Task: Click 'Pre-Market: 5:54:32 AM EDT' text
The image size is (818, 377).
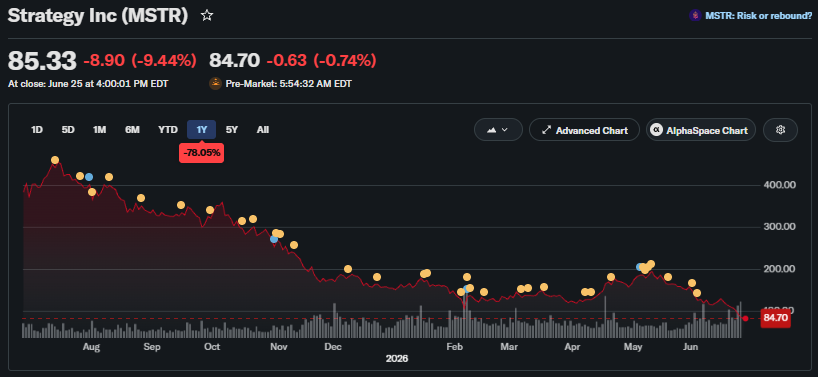Action: coord(288,83)
